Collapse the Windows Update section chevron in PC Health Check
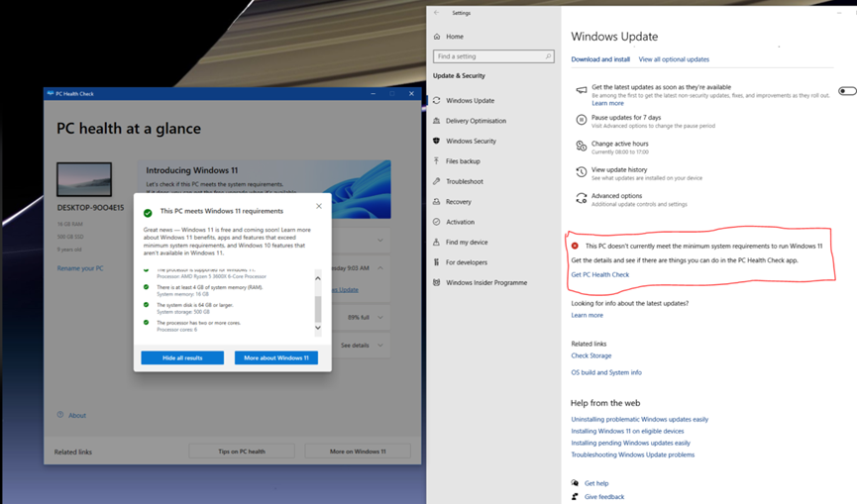The image size is (857, 504). pos(379,268)
